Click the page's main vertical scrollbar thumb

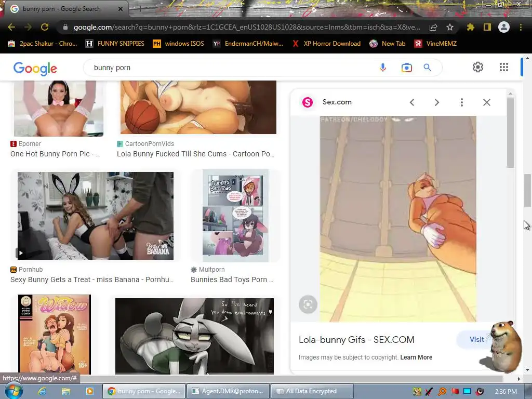527,190
